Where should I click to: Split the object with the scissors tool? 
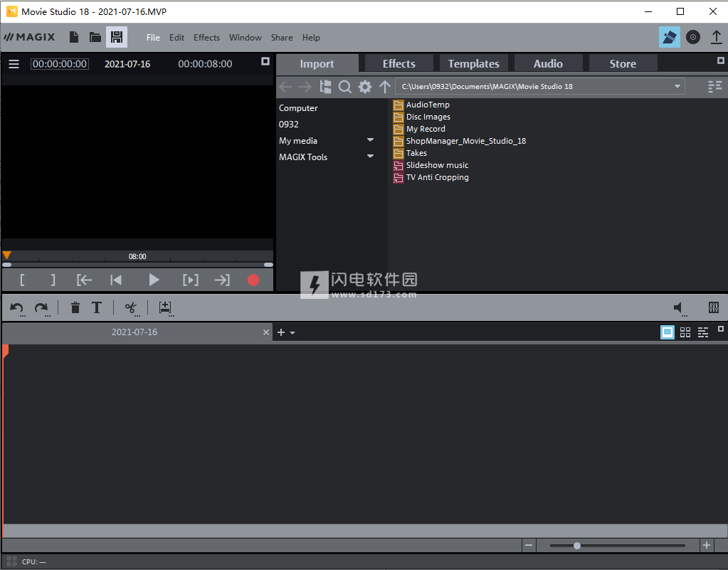point(132,308)
